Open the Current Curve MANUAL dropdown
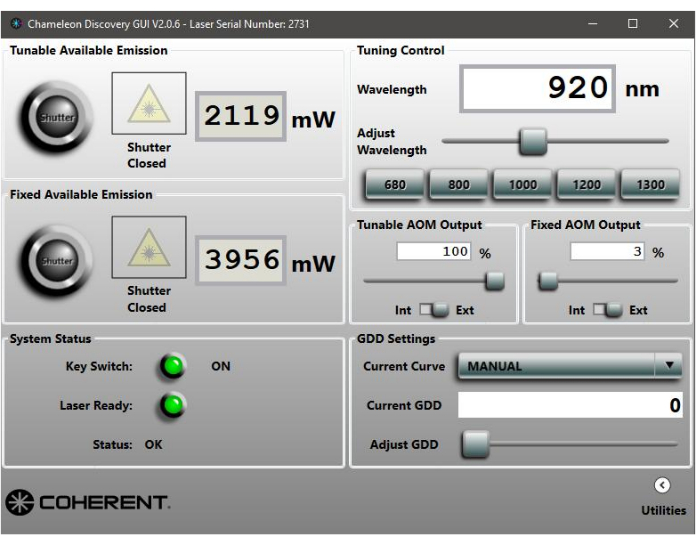 tap(570, 366)
